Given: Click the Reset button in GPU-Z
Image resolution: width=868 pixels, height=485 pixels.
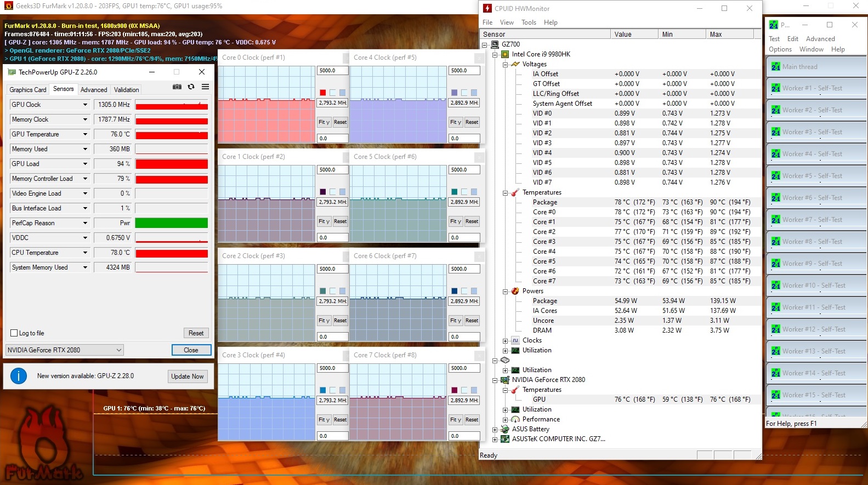Looking at the screenshot, I should [x=196, y=333].
